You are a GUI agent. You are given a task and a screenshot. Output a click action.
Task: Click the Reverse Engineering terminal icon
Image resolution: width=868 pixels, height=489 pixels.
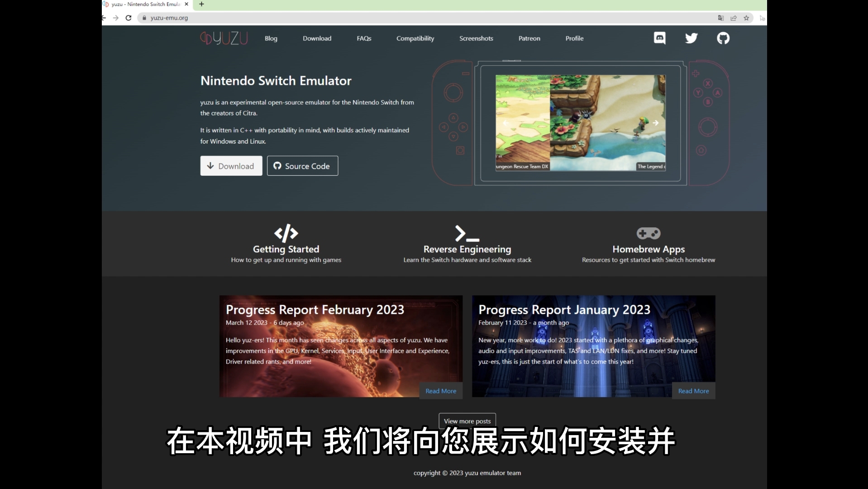(x=467, y=233)
